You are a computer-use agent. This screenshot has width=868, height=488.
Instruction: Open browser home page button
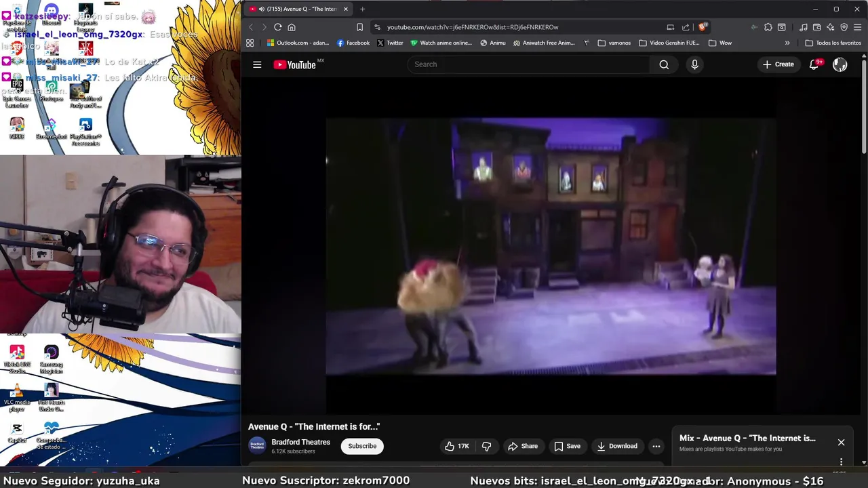[x=292, y=27]
